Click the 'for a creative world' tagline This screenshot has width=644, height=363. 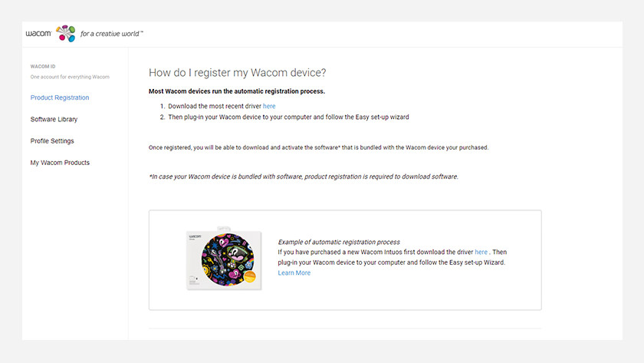pos(112,34)
